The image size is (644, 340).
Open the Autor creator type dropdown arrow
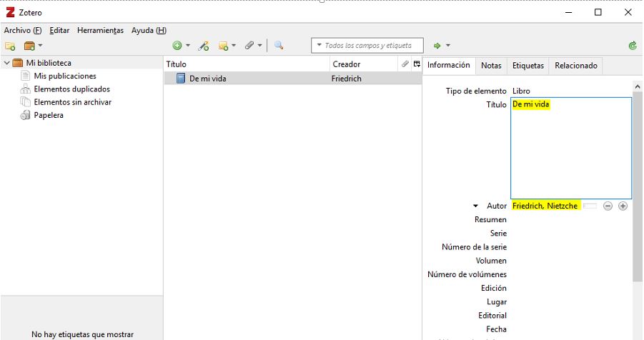475,206
